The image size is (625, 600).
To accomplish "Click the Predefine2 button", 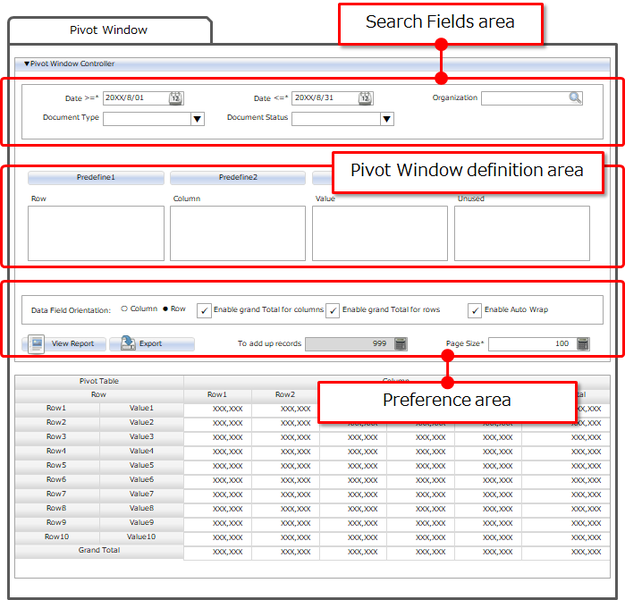I will pyautogui.click(x=238, y=178).
